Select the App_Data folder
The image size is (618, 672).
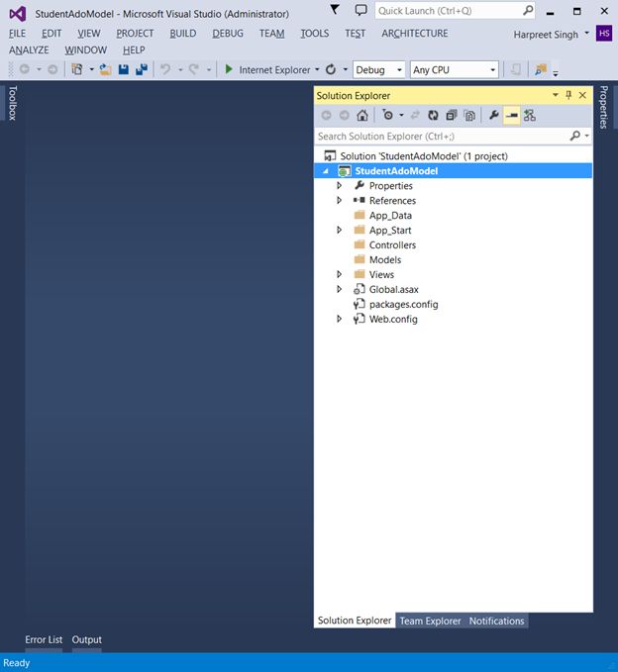tap(390, 215)
